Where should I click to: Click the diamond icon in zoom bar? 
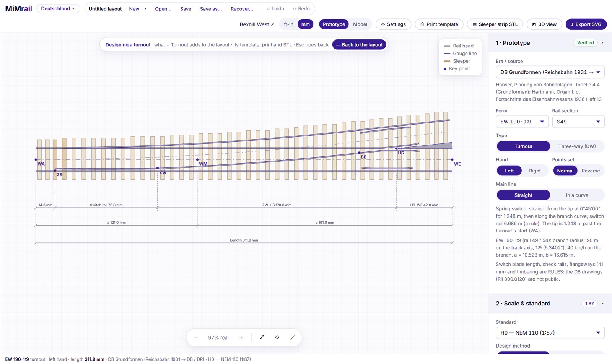277,337
